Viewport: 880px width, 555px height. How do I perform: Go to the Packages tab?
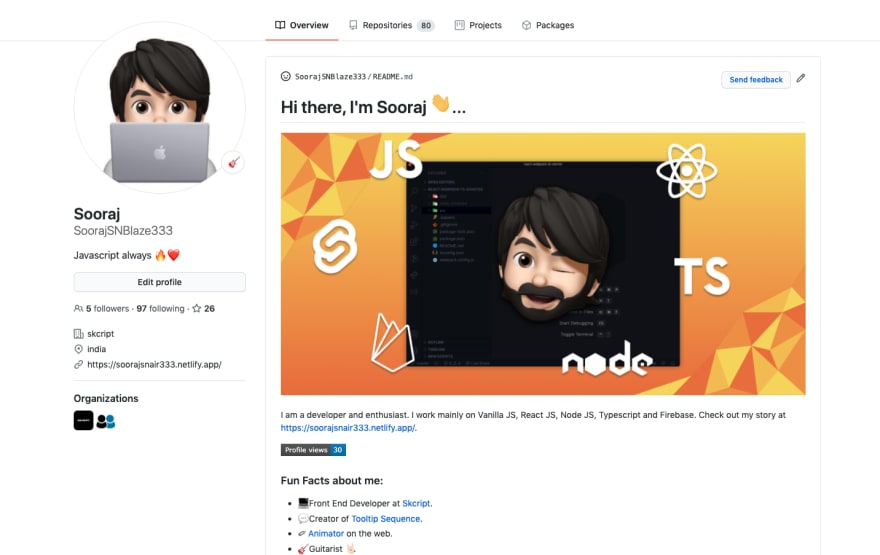point(548,25)
